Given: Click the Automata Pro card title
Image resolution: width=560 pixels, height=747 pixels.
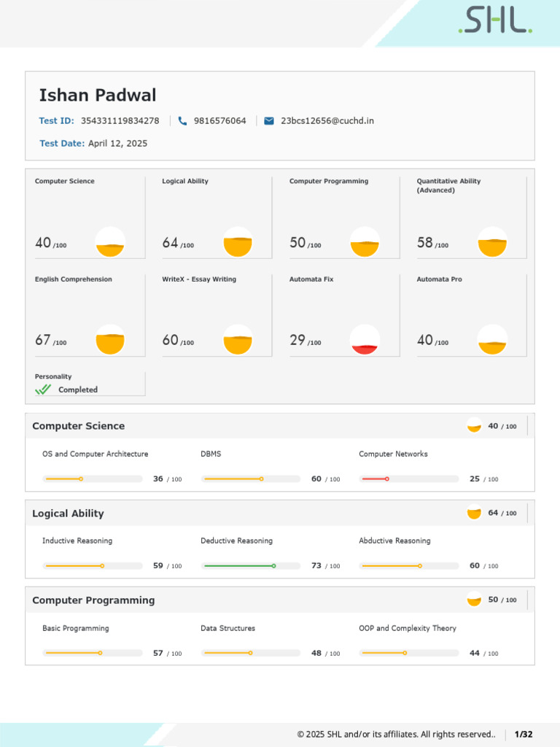Looking at the screenshot, I should (x=440, y=279).
